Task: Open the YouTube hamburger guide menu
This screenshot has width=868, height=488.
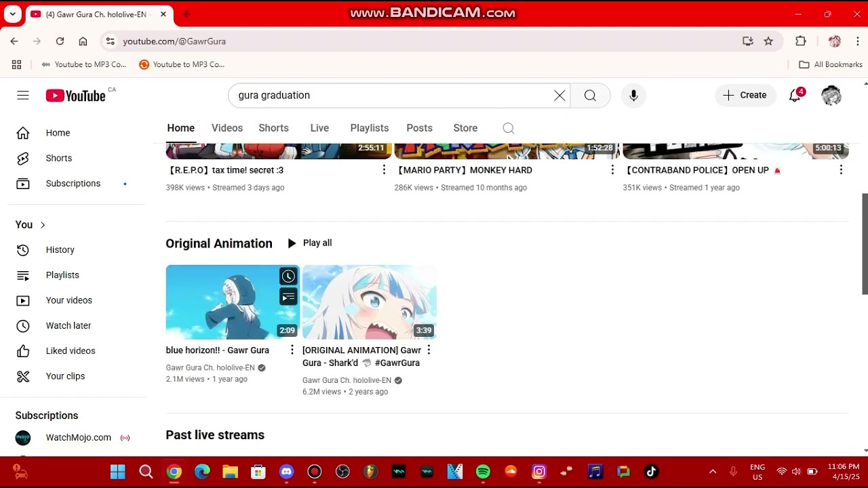Action: [x=23, y=96]
